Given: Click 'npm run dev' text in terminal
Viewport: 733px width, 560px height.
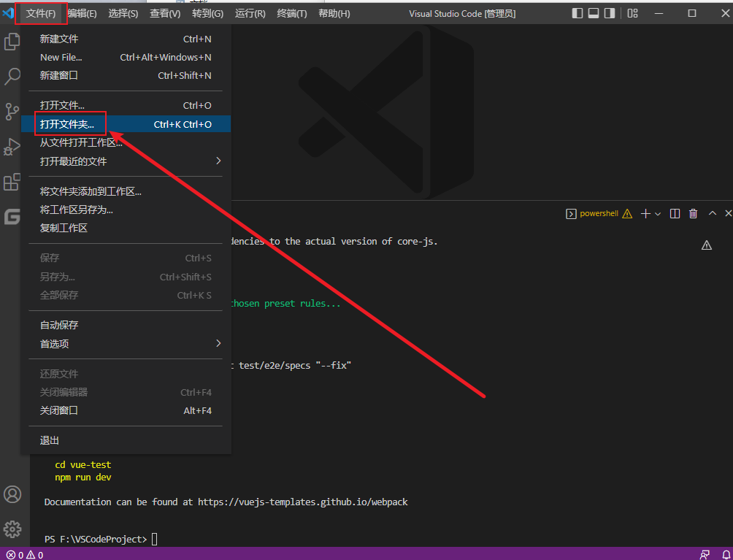Looking at the screenshot, I should 83,477.
